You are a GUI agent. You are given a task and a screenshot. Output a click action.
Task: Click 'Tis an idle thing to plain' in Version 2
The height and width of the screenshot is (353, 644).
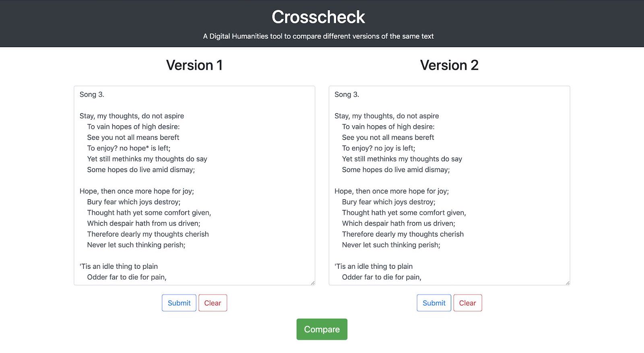(374, 266)
